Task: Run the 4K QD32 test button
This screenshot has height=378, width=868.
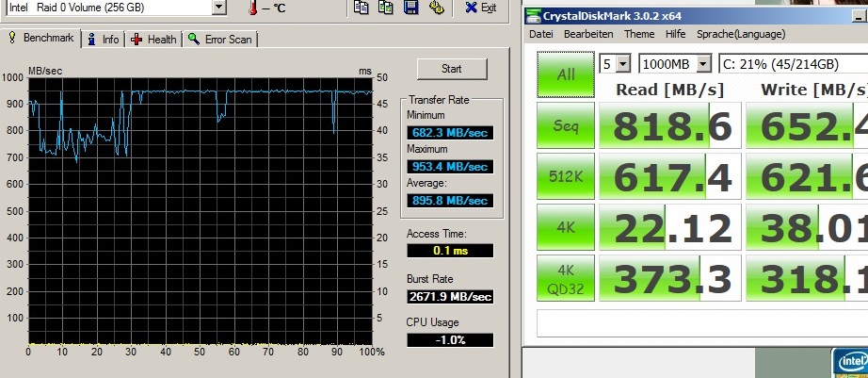Action: [566, 278]
